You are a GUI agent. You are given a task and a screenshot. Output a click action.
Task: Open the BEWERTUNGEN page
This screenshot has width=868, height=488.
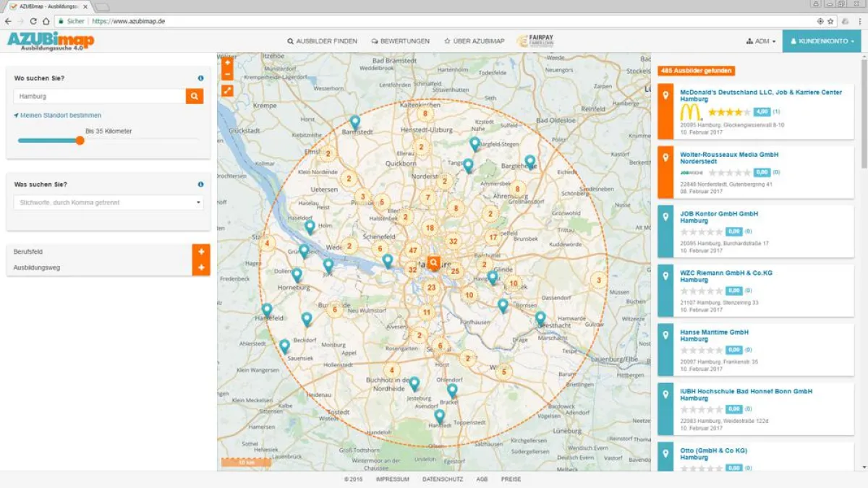(401, 41)
